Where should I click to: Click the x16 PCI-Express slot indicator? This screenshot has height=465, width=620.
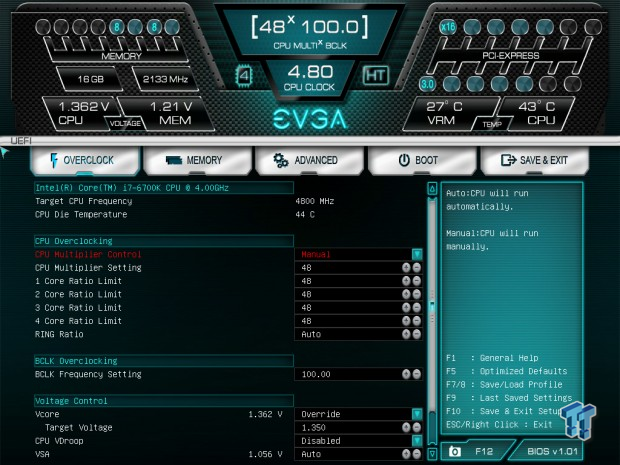pyautogui.click(x=448, y=27)
